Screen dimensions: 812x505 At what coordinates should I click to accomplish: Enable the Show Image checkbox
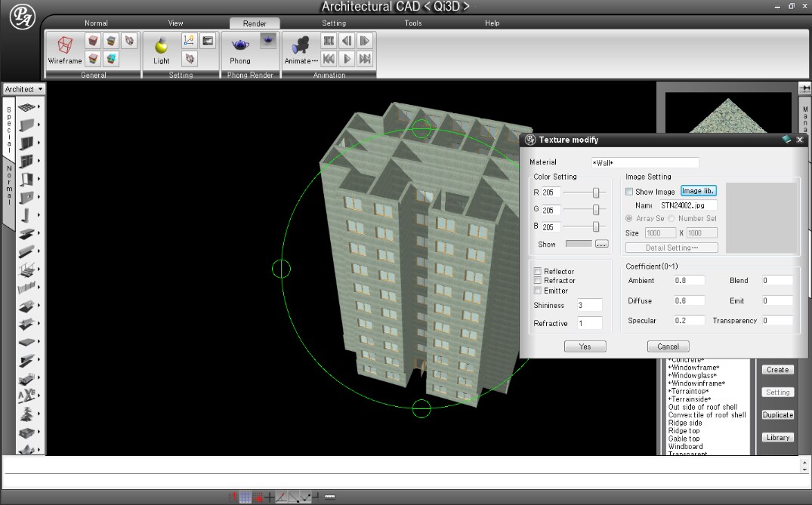(630, 191)
